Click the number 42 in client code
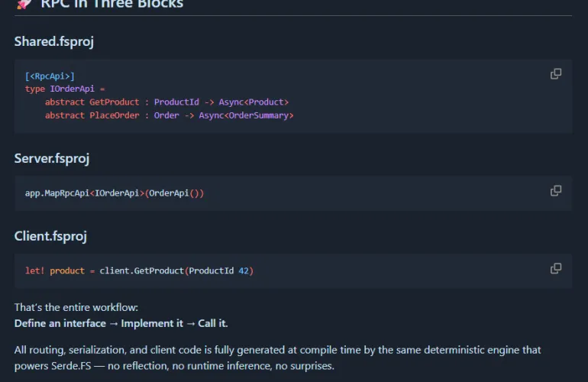The image size is (588, 382). click(x=243, y=271)
